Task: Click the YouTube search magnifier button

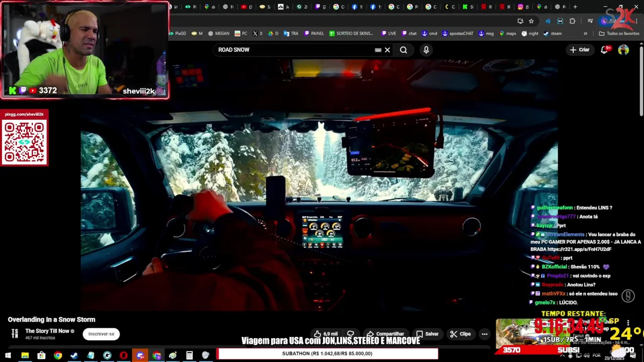Action: pyautogui.click(x=404, y=50)
